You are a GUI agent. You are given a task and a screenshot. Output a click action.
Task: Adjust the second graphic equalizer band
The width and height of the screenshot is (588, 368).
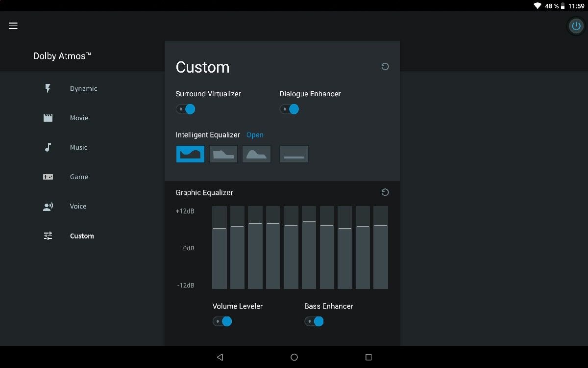(x=237, y=247)
